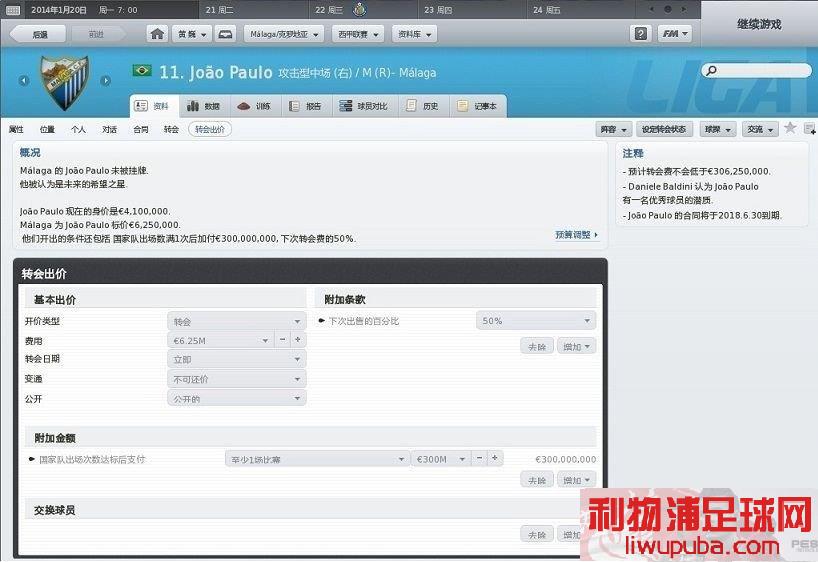The width and height of the screenshot is (818, 562).
Task: Open the 对话 sub-tab
Action: [x=110, y=129]
